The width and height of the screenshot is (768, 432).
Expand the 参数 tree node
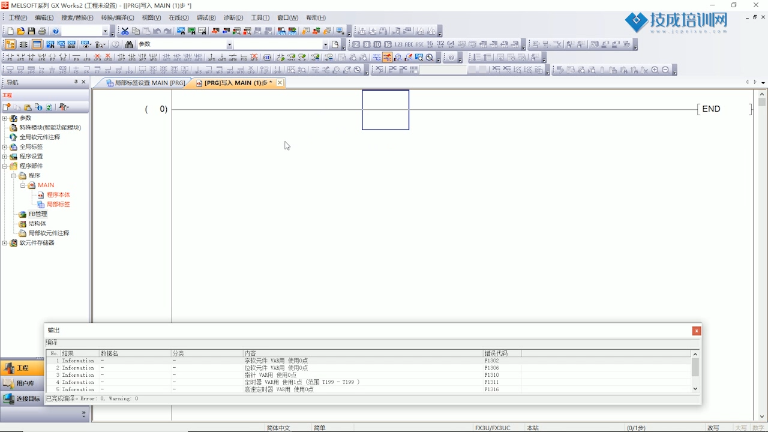pos(5,118)
